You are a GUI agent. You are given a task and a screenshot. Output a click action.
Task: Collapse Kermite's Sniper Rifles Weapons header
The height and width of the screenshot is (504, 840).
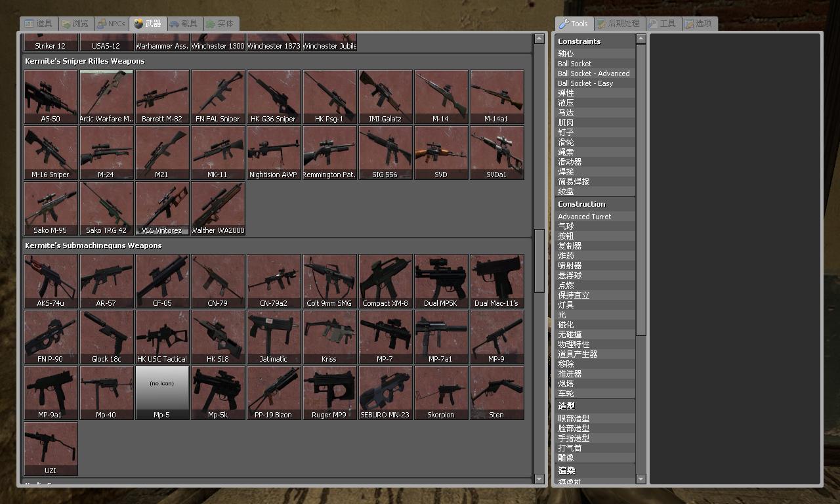coord(277,61)
